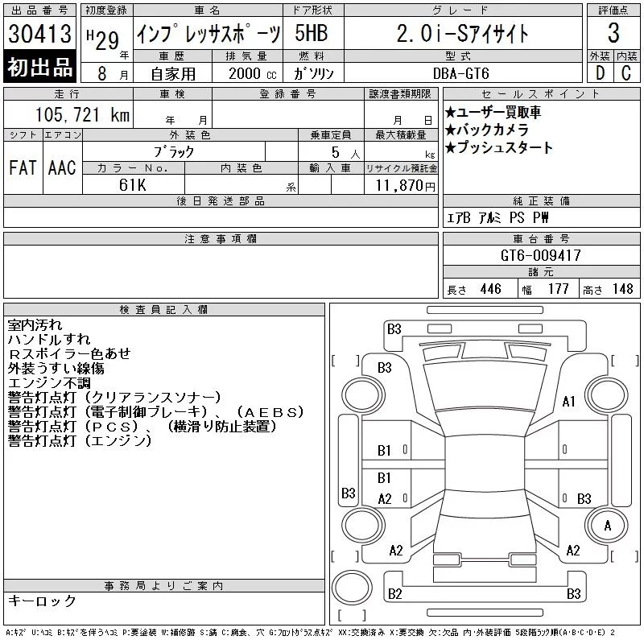Click the height value 148
The height and width of the screenshot is (644, 644).
click(622, 289)
